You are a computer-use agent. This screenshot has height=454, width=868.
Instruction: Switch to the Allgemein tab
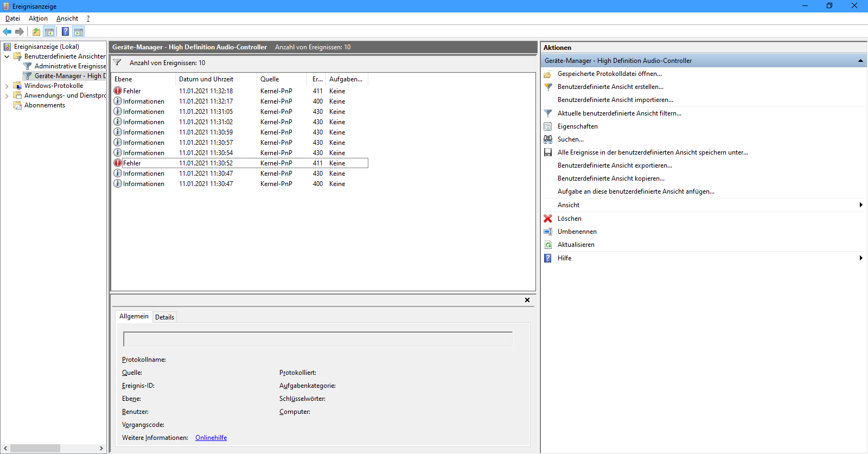point(134,316)
